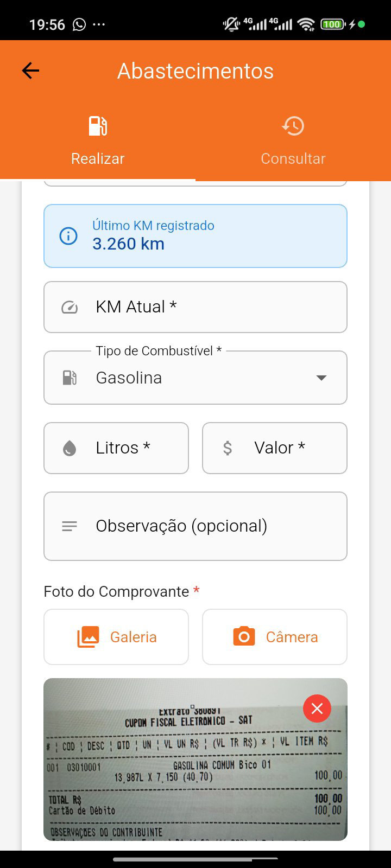Enter liters in the Litros field

[130, 448]
